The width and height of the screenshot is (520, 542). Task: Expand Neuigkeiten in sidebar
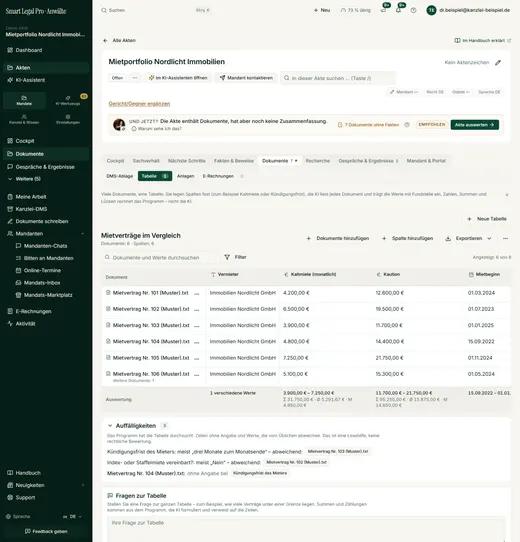pos(46,485)
